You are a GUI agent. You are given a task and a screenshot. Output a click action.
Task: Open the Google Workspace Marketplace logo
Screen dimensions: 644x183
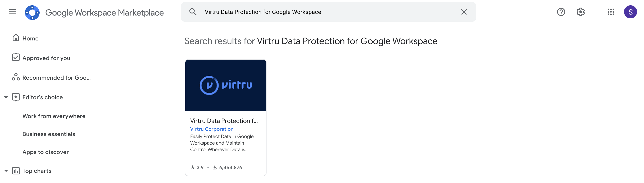click(32, 12)
